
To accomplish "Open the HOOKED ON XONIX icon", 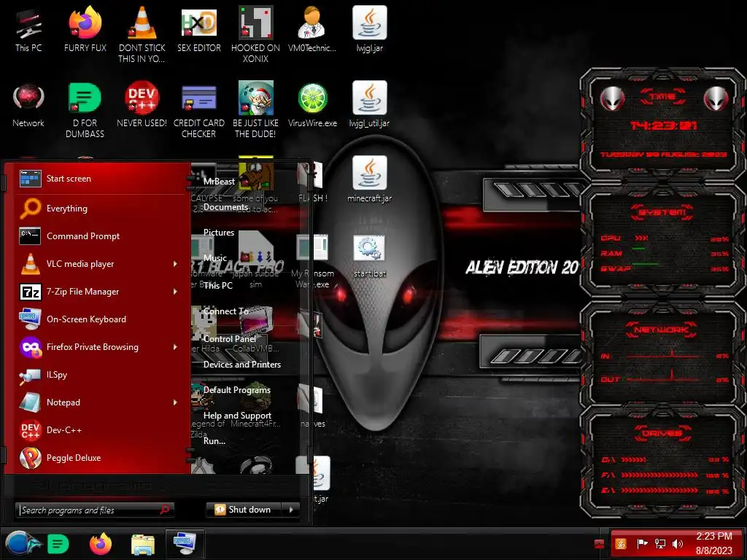I will tap(255, 35).
